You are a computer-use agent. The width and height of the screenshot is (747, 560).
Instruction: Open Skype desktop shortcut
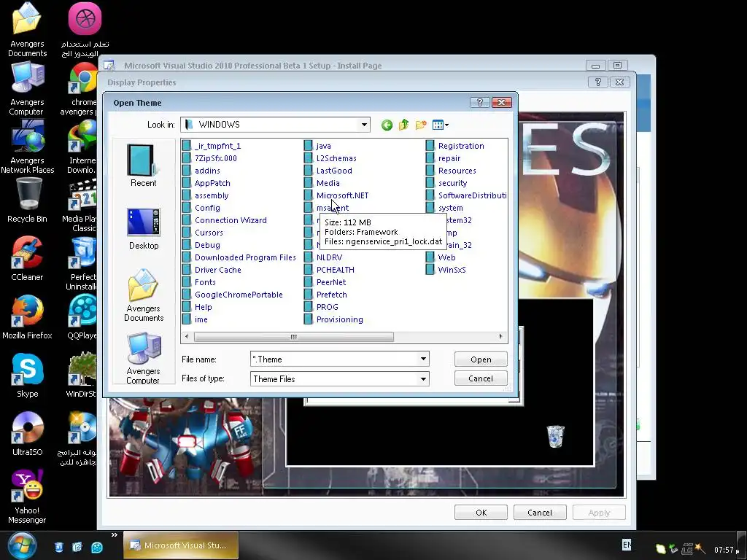(x=27, y=376)
